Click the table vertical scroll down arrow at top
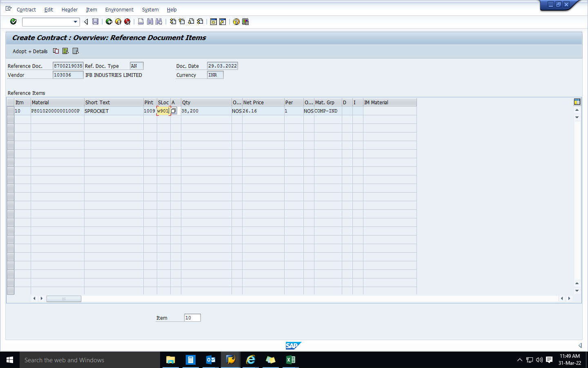588x368 pixels. 577,117
